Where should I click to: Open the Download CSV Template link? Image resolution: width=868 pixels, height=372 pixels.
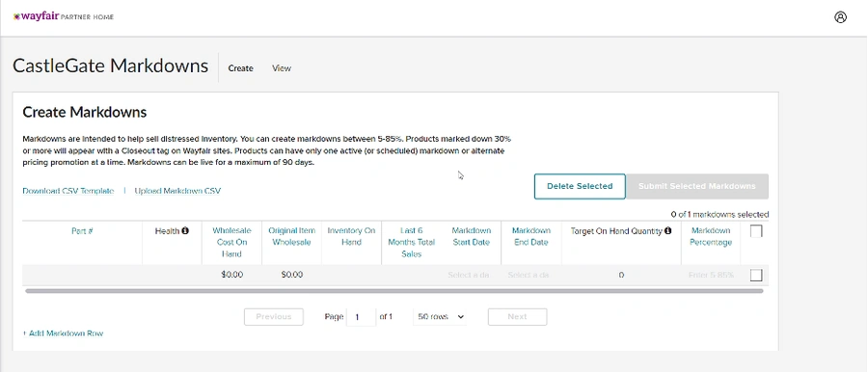pyautogui.click(x=68, y=191)
